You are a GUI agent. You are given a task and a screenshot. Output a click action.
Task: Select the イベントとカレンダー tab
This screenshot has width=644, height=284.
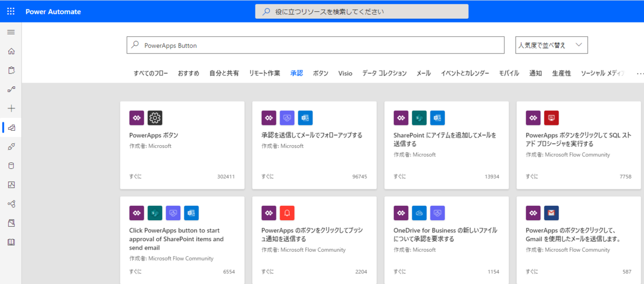[465, 73]
